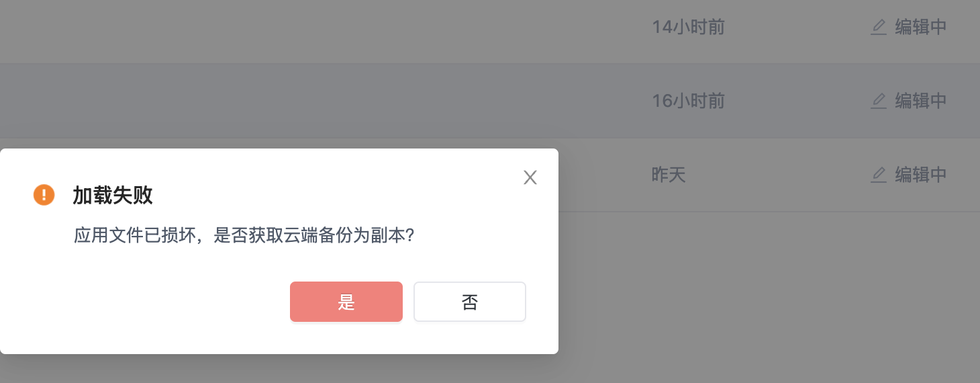Decline with the 否 button
This screenshot has height=383, width=980.
470,302
